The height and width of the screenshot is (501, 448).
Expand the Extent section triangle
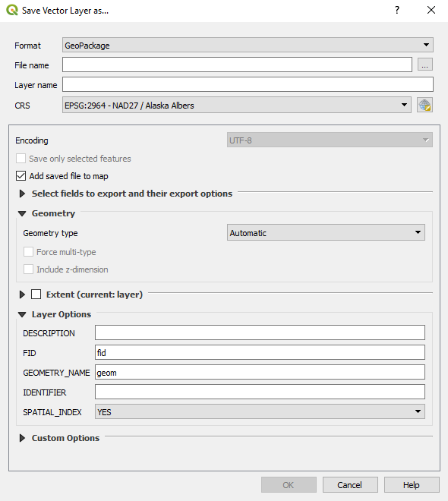[22, 295]
